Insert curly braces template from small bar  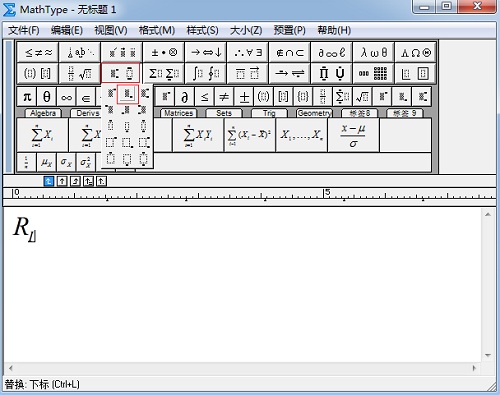pos(303,97)
